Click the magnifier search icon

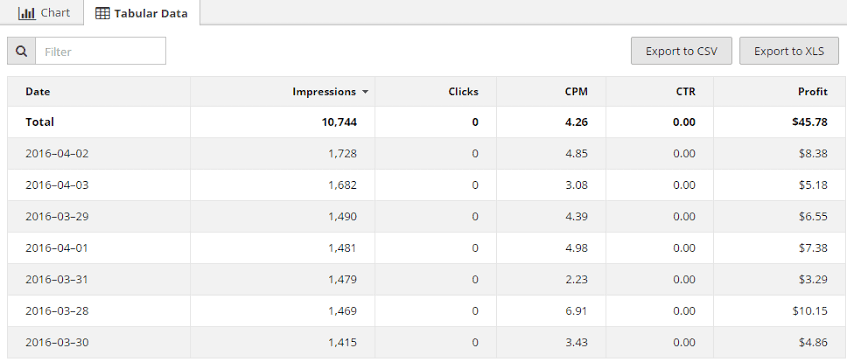point(22,51)
